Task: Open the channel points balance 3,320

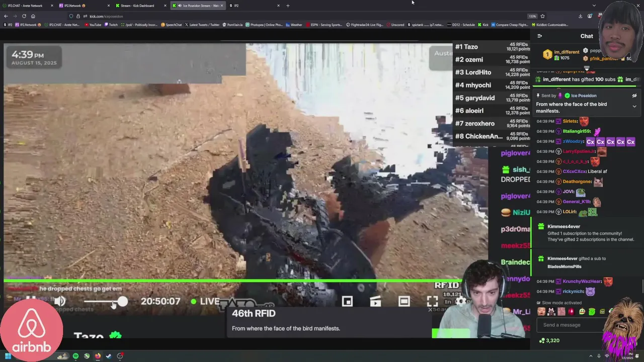Action: (x=549, y=340)
